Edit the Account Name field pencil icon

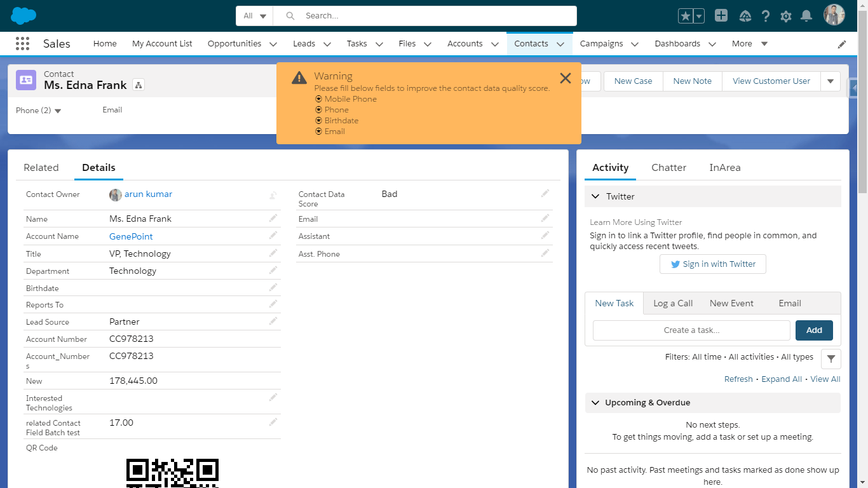point(273,235)
